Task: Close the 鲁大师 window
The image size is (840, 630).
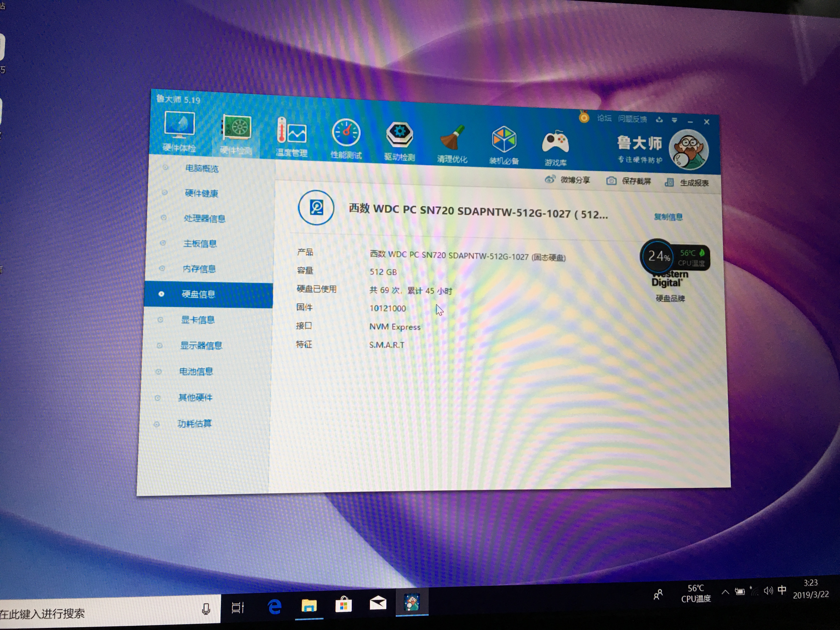Action: 707,122
